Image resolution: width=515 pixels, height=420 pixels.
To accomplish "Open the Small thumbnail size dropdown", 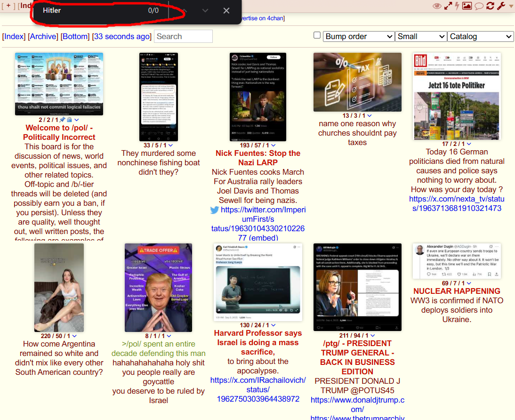I will [421, 36].
